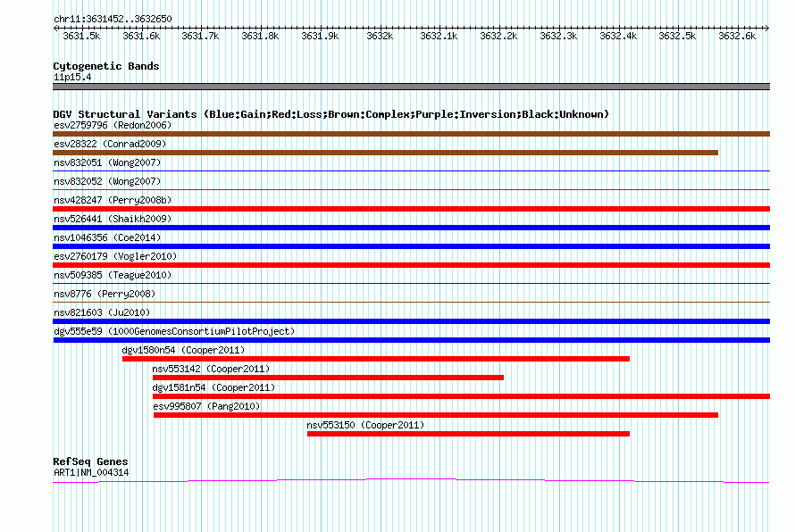
Task: Click the nsv509385 (Teague2010) label
Action: [113, 275]
